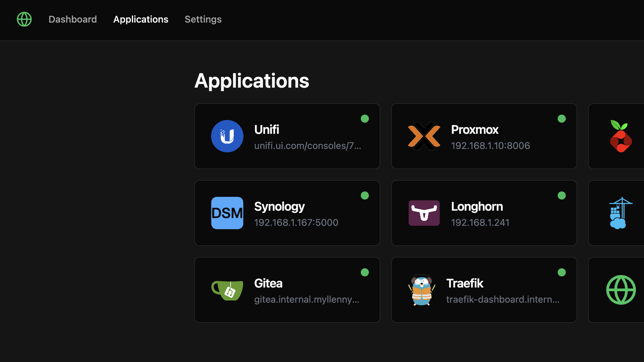Click the Longhorn card
This screenshot has height=362, width=644.
pos(484,213)
